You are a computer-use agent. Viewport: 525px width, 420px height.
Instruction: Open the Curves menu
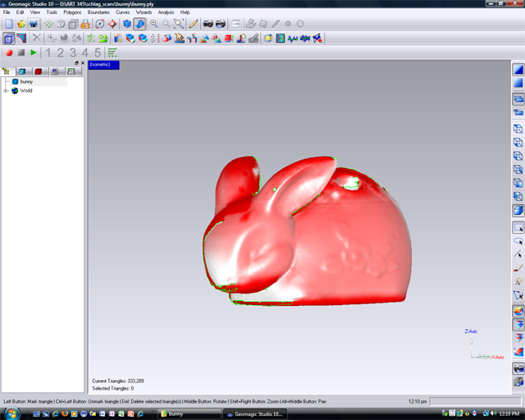tap(123, 12)
